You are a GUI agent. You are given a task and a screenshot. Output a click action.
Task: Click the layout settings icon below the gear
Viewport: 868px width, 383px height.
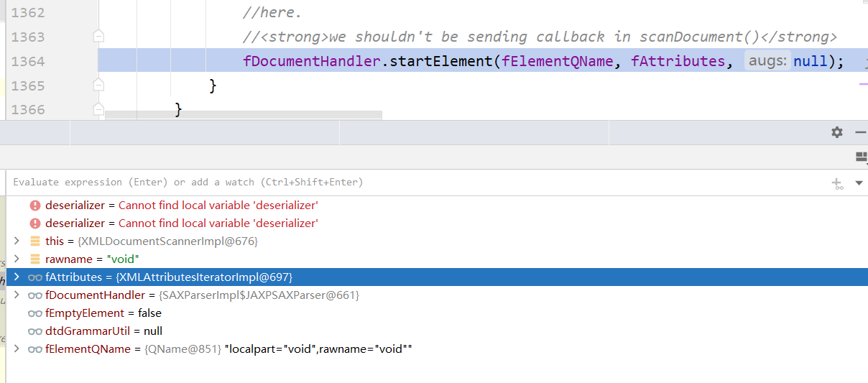tap(862, 157)
